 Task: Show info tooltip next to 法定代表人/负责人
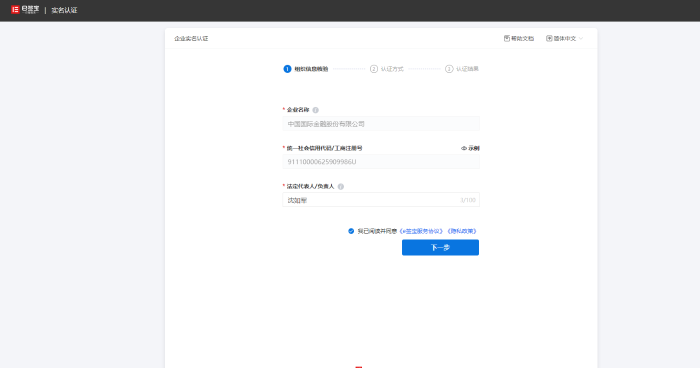click(341, 187)
